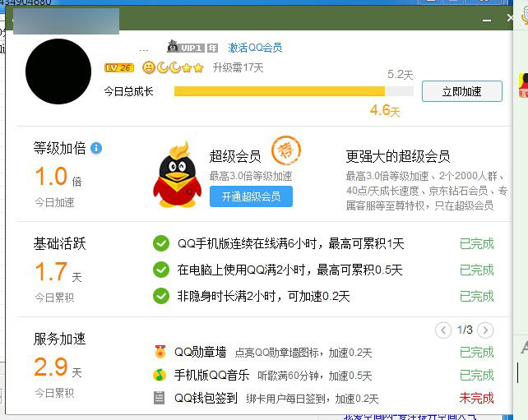Click the 基础活跃 section heading
Image resolution: width=528 pixels, height=420 pixels.
click(59, 243)
